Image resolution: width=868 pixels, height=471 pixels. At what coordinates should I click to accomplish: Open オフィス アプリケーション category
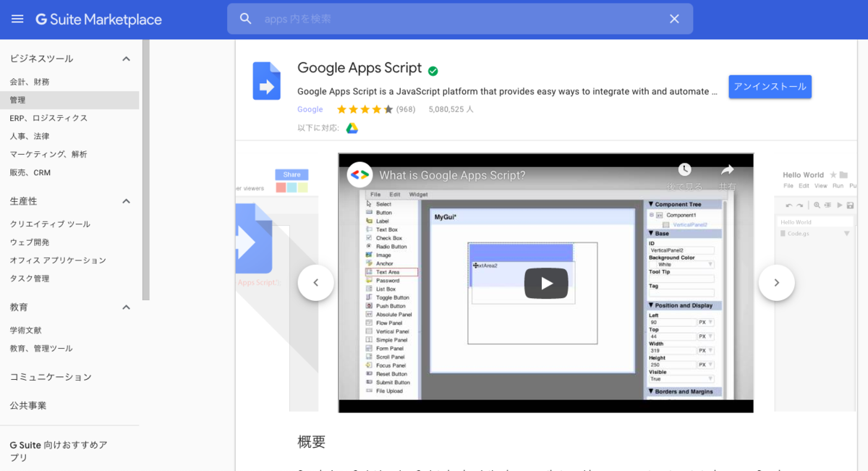pyautogui.click(x=58, y=260)
